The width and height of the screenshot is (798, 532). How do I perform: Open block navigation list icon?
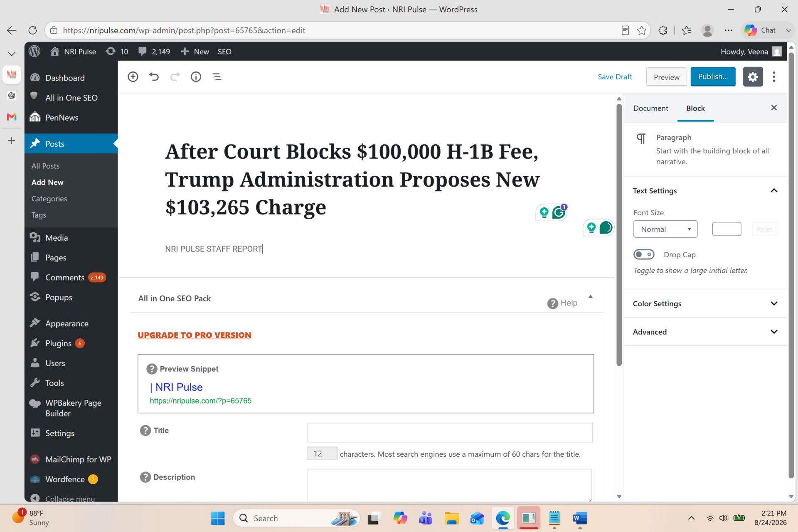(x=217, y=77)
